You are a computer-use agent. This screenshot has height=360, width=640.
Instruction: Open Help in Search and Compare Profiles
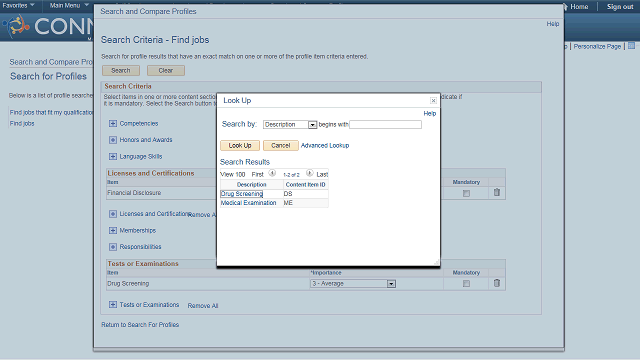click(x=553, y=24)
